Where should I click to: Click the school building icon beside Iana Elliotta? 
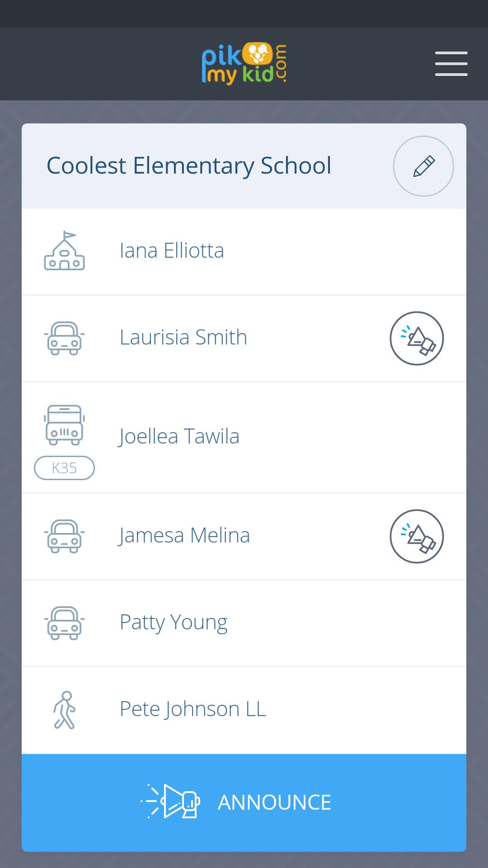(64, 251)
